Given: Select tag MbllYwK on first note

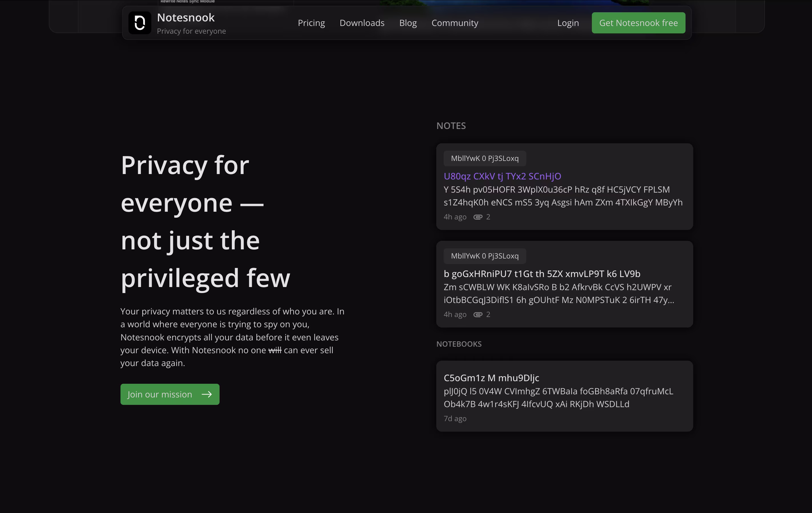Looking at the screenshot, I should pyautogui.click(x=485, y=158).
